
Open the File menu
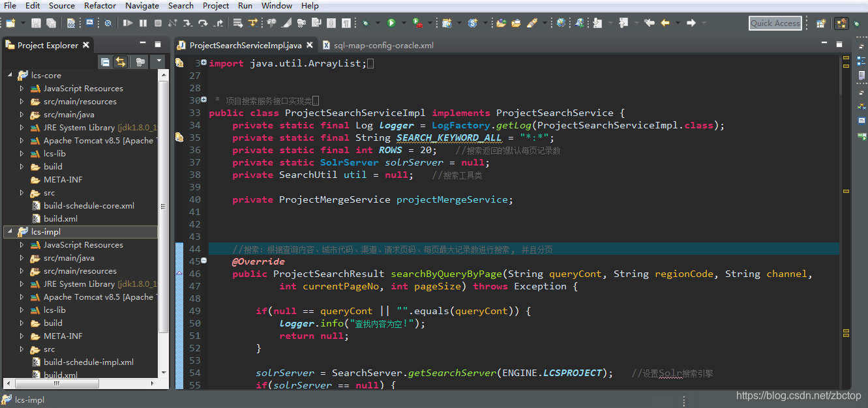tap(10, 5)
